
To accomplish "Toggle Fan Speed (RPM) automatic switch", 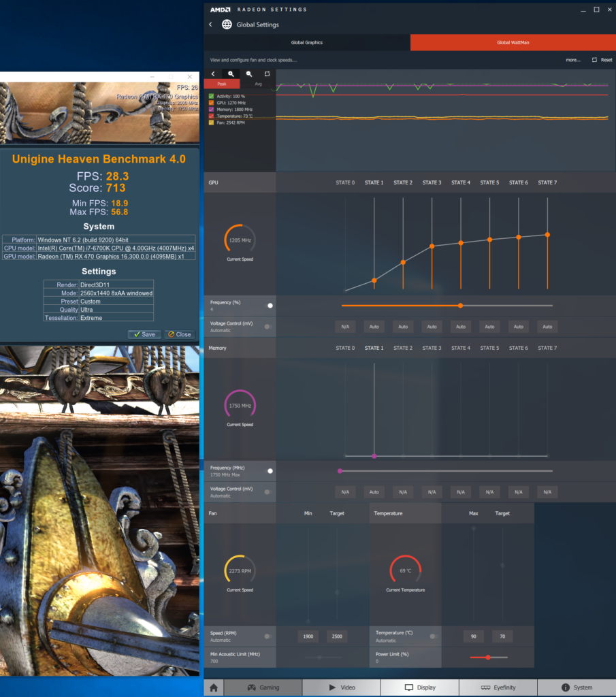I will 268,636.
